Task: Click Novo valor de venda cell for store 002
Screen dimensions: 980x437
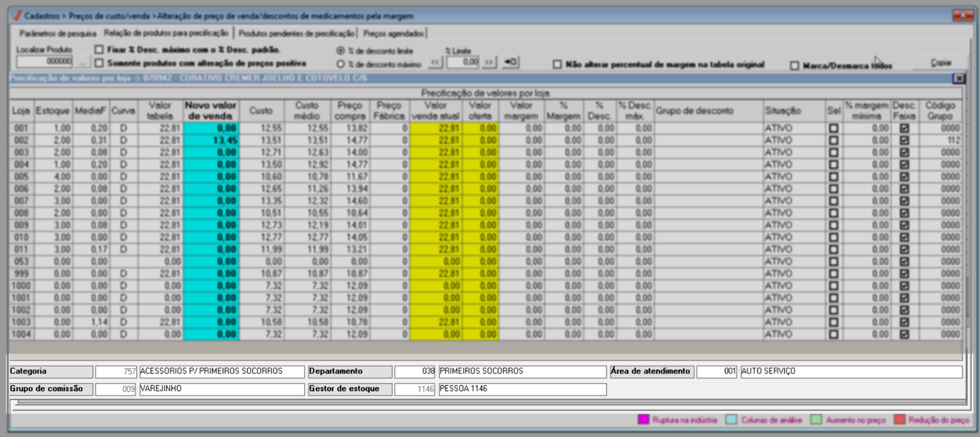Action: point(211,140)
